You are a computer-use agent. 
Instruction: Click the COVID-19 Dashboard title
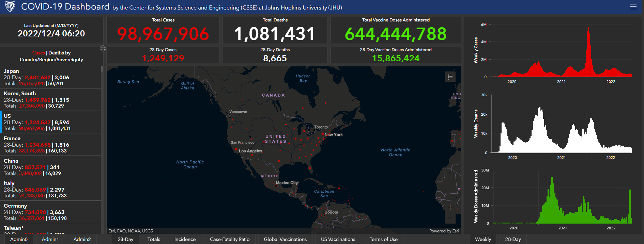tap(65, 6)
